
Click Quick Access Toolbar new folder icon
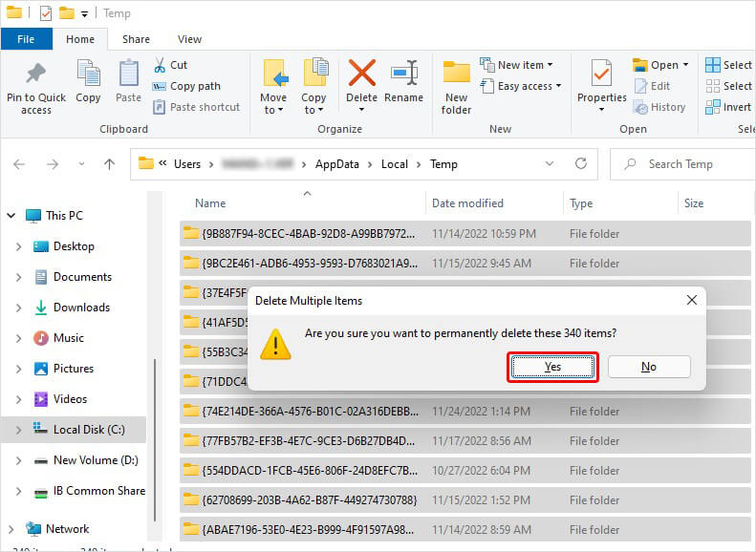pyautogui.click(x=67, y=13)
